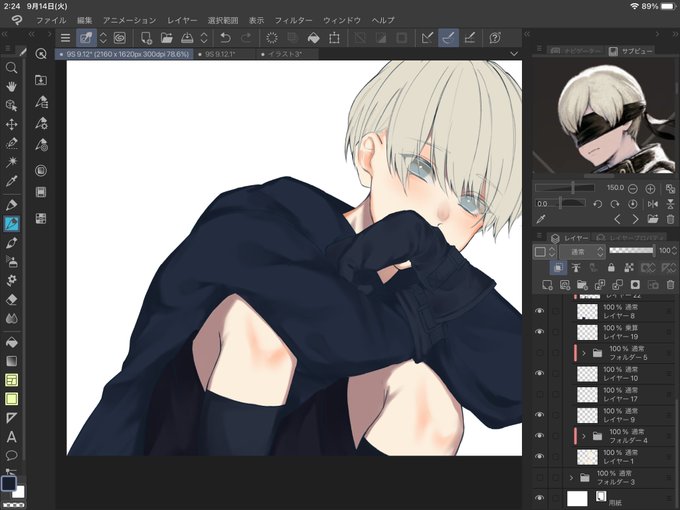Open the Clip Studio assist help icon
Screen dimensions: 680x510
[x=495, y=38]
